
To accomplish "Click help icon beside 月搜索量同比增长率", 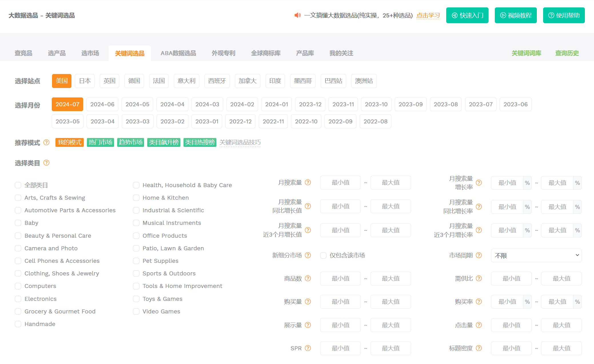I will coord(479,207).
